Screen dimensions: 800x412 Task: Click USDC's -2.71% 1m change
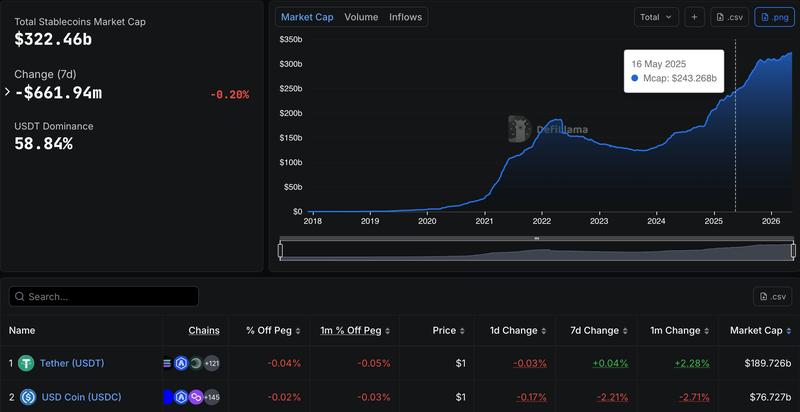[694, 397]
